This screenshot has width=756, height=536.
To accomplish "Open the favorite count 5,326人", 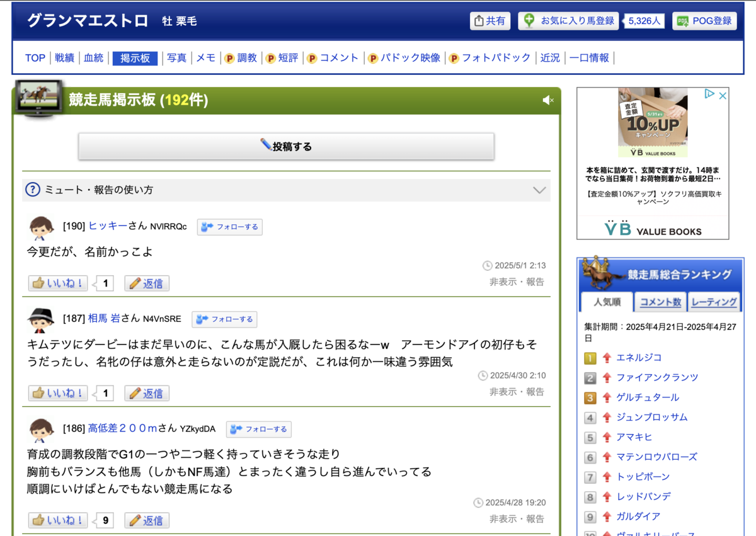I will click(x=644, y=21).
